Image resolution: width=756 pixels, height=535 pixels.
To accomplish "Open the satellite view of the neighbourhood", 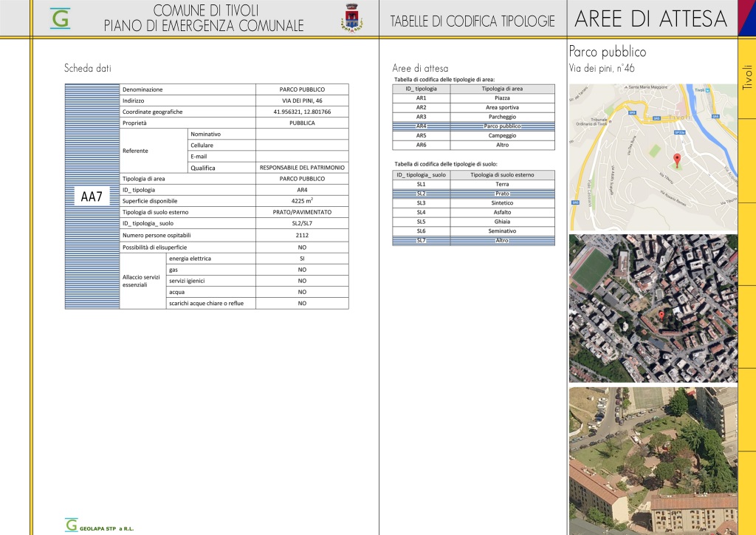I will coord(653,308).
